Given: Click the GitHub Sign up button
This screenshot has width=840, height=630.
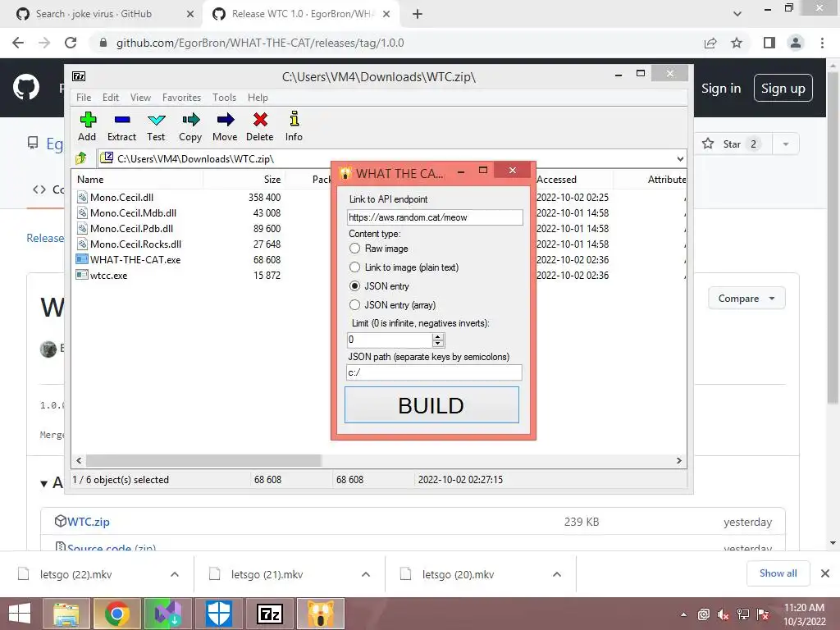Looking at the screenshot, I should click(783, 88).
